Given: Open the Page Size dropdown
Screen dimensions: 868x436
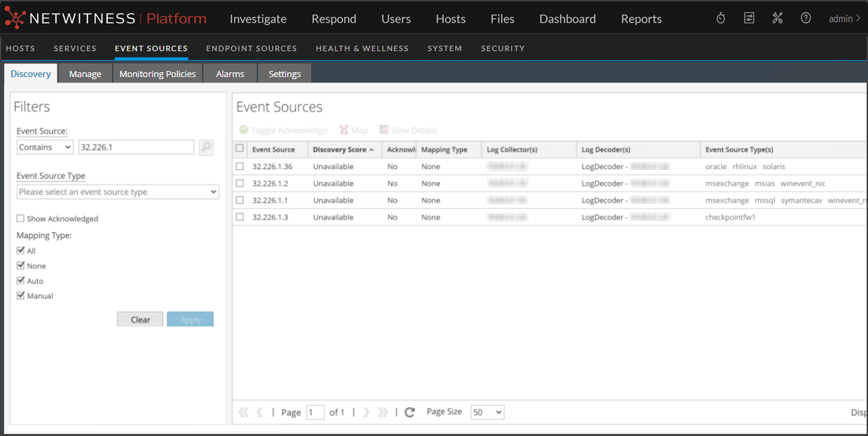Looking at the screenshot, I should point(487,412).
